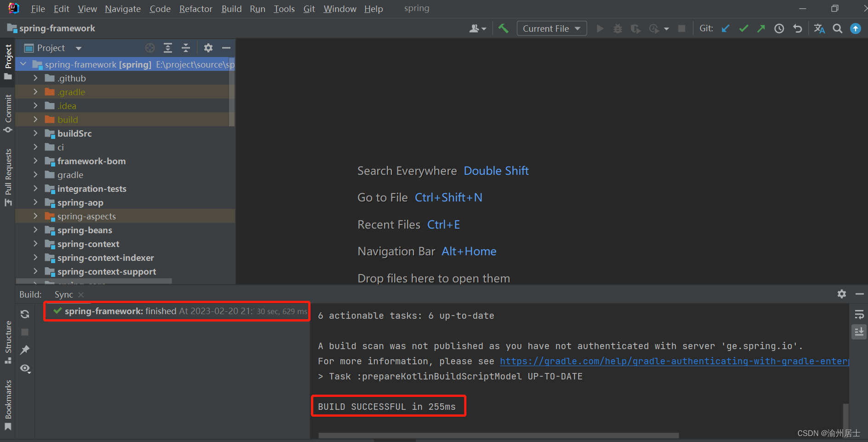Open the user account icon menu
This screenshot has height=442, width=868.
(477, 29)
